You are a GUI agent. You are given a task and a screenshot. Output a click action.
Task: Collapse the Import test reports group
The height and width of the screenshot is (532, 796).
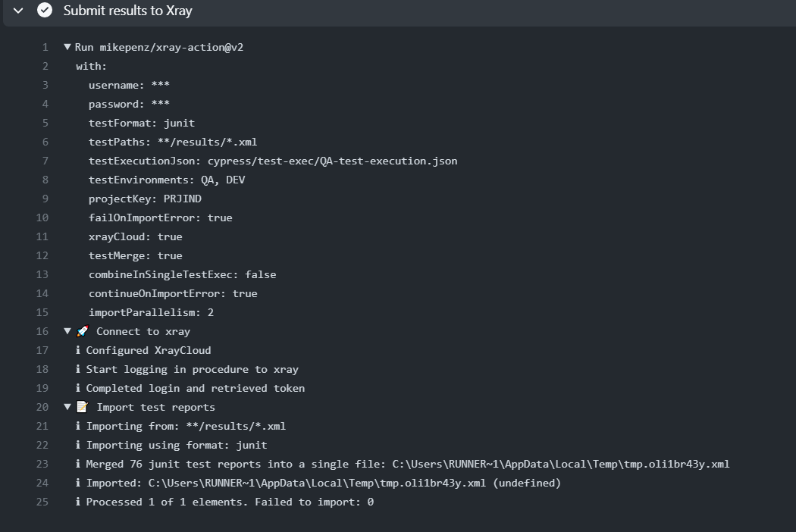[x=67, y=407]
